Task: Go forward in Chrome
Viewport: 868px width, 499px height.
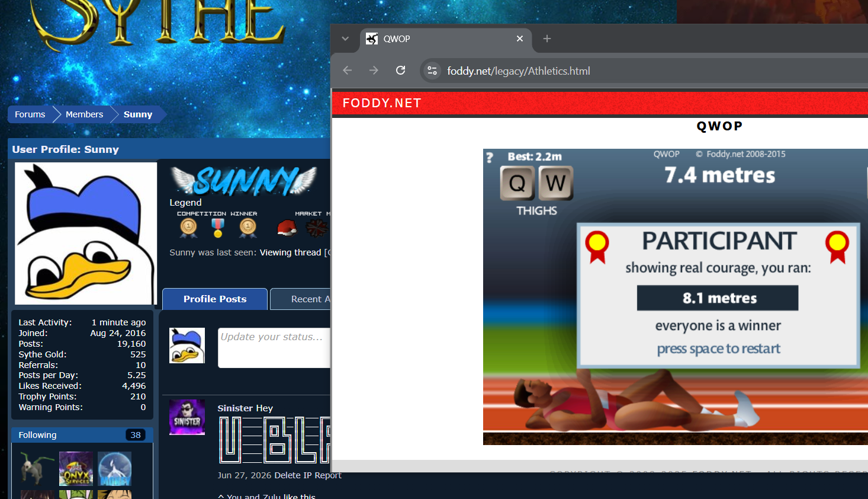Action: [374, 71]
